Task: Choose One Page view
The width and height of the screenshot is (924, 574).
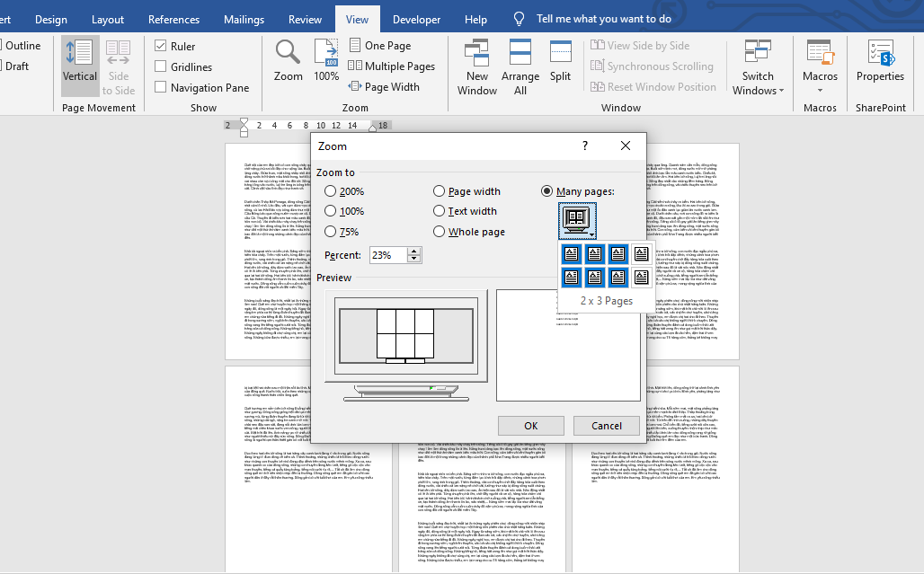Action: point(380,45)
